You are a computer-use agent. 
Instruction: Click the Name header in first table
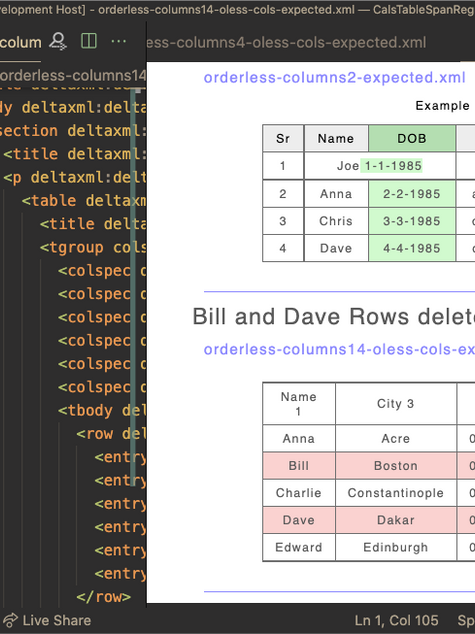[x=336, y=138]
